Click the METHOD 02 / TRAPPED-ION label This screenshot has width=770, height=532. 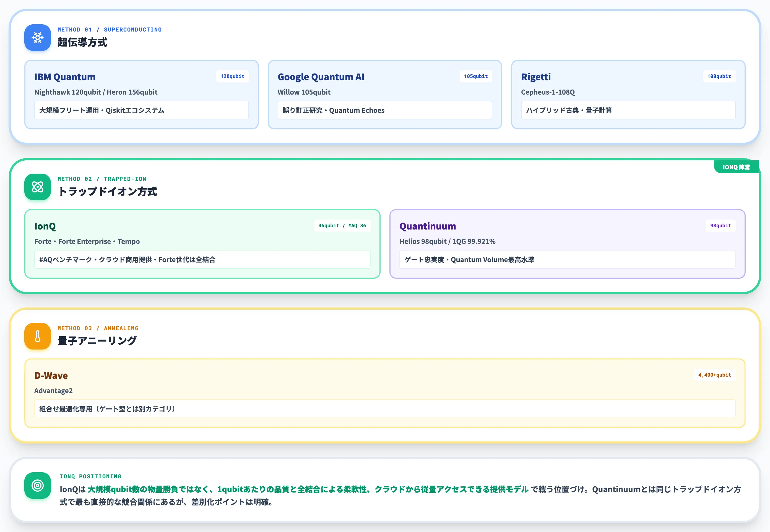point(102,179)
